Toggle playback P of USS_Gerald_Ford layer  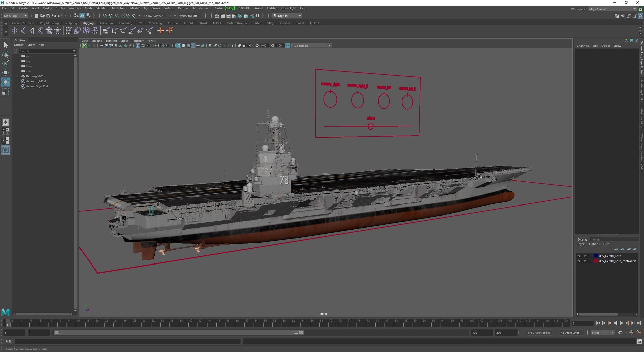585,256
